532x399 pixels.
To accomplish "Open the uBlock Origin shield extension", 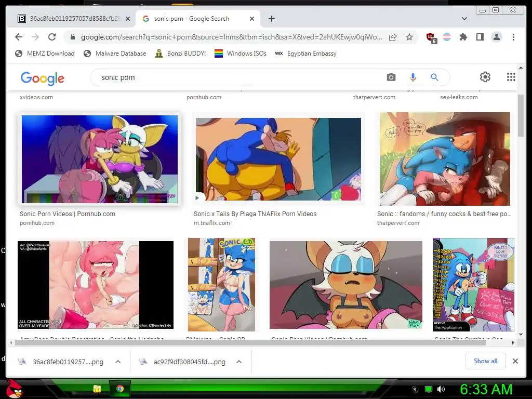I will click(431, 37).
